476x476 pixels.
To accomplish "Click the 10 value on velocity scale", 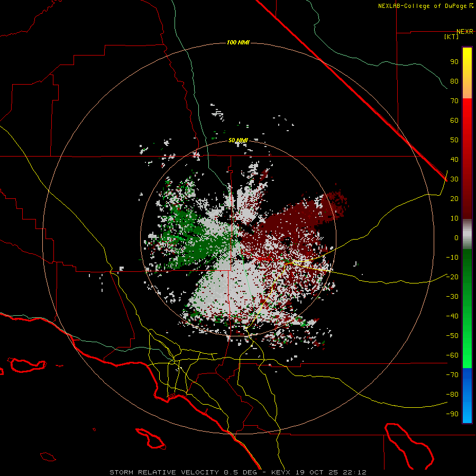I will tap(454, 218).
